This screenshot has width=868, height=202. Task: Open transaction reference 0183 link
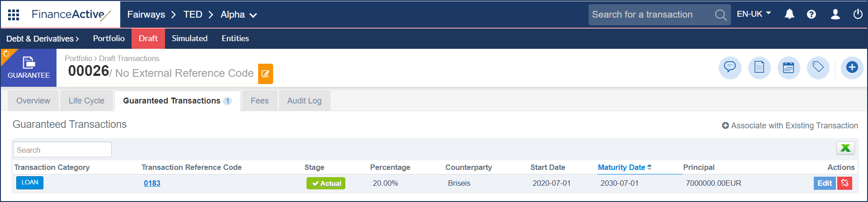point(152,183)
